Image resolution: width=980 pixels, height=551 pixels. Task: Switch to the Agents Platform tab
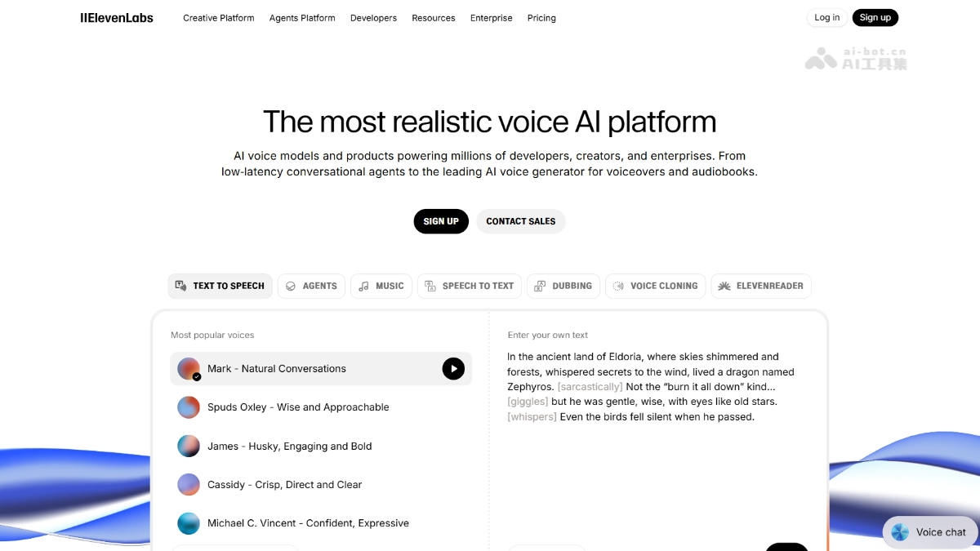(302, 17)
